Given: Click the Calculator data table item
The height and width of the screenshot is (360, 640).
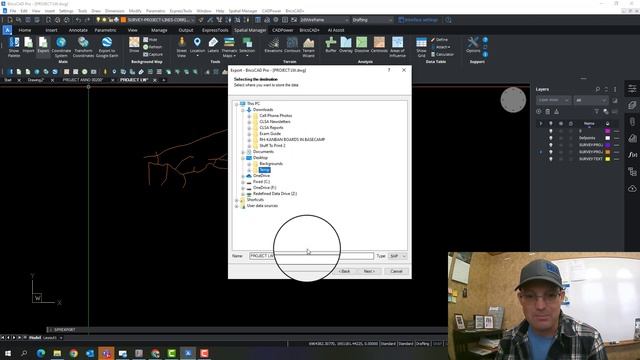Looking at the screenshot, I should [x=442, y=54].
